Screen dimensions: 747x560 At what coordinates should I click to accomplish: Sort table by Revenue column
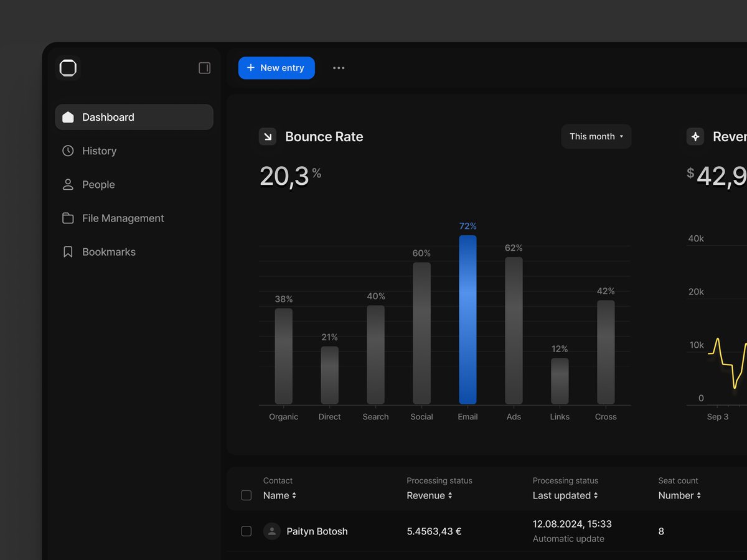pos(430,495)
